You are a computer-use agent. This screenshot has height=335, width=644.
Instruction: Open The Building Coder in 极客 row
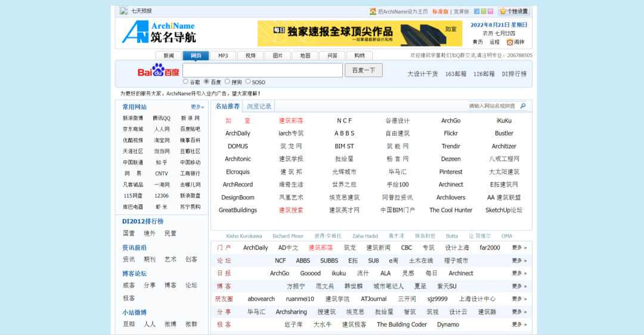402,325
